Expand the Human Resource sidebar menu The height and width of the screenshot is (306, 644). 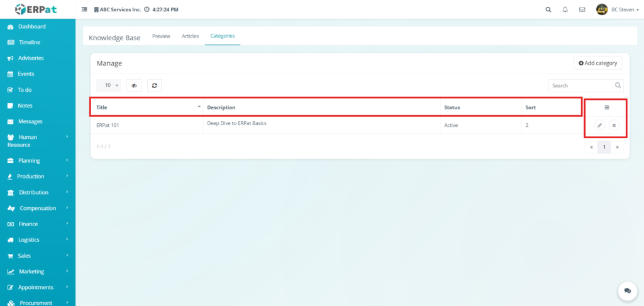click(37, 141)
